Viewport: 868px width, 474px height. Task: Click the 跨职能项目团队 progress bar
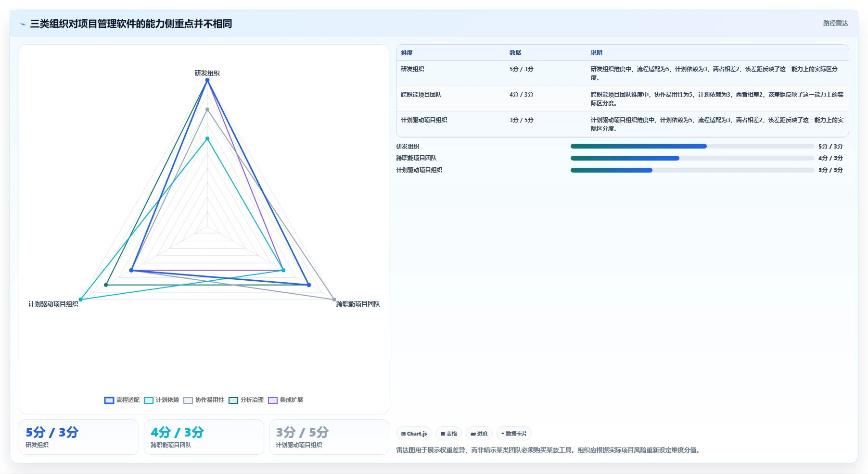pos(692,158)
